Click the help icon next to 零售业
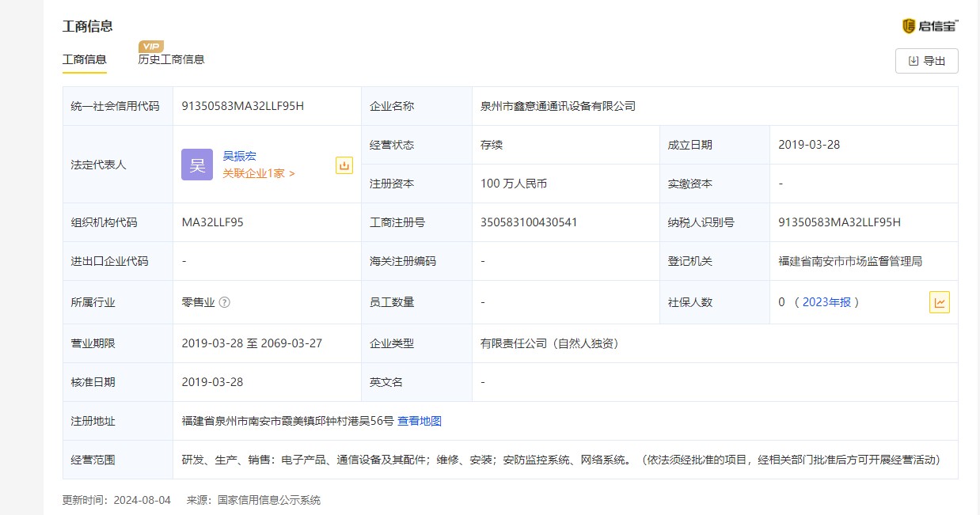 pos(225,302)
